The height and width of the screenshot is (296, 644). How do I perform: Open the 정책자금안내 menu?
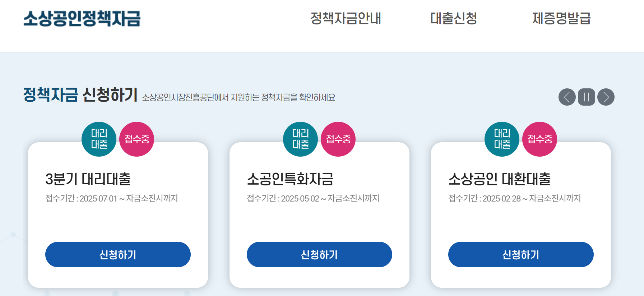pyautogui.click(x=346, y=18)
